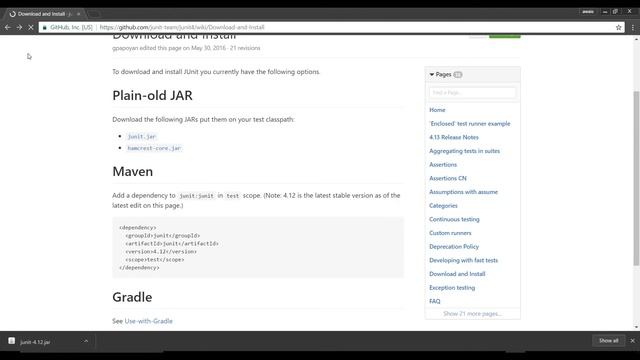640x360 pixels.
Task: Open the Categories wiki page
Action: (x=443, y=206)
